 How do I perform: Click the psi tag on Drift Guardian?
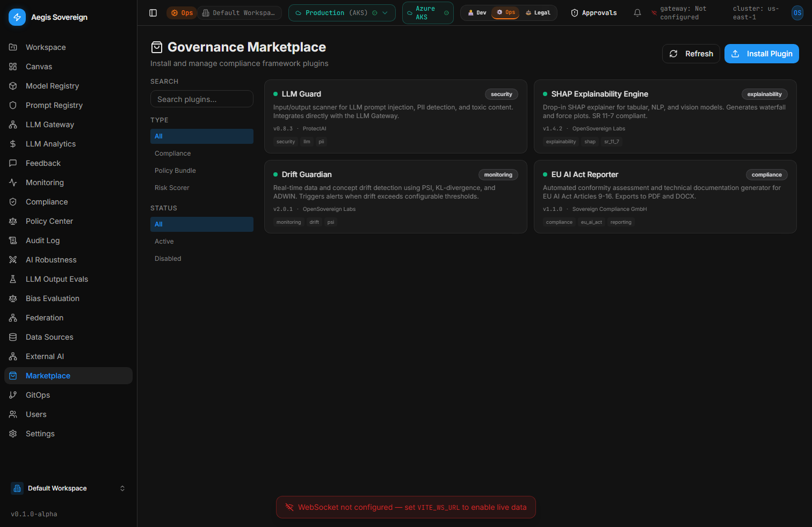tap(331, 222)
